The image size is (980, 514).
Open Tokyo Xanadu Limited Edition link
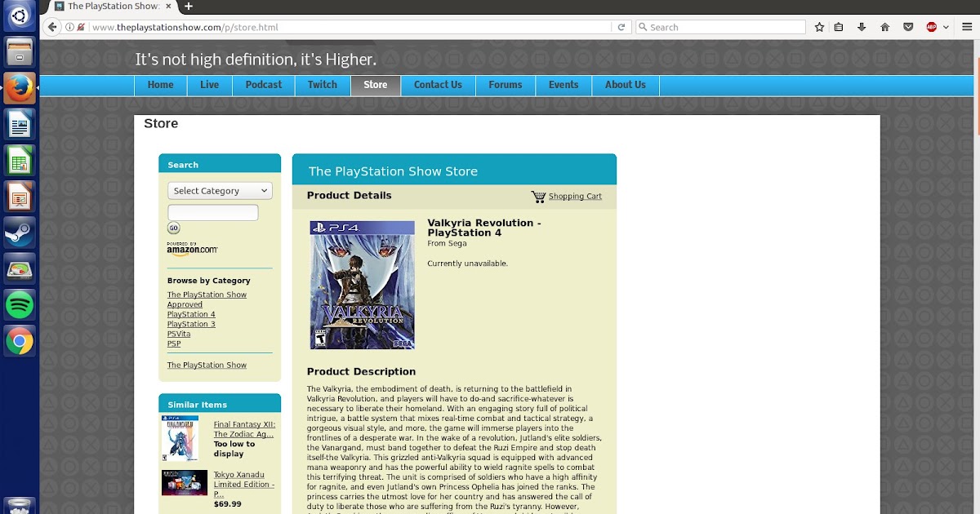244,484
